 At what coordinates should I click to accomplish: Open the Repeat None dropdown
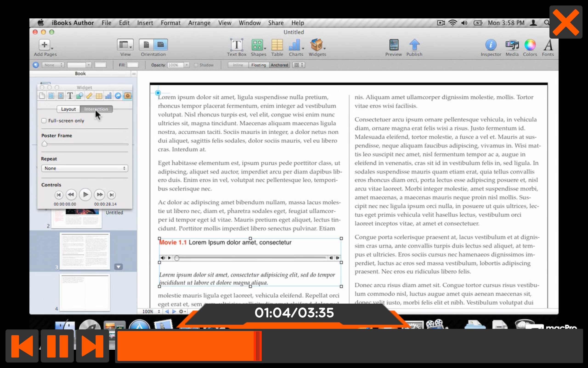[x=85, y=168]
